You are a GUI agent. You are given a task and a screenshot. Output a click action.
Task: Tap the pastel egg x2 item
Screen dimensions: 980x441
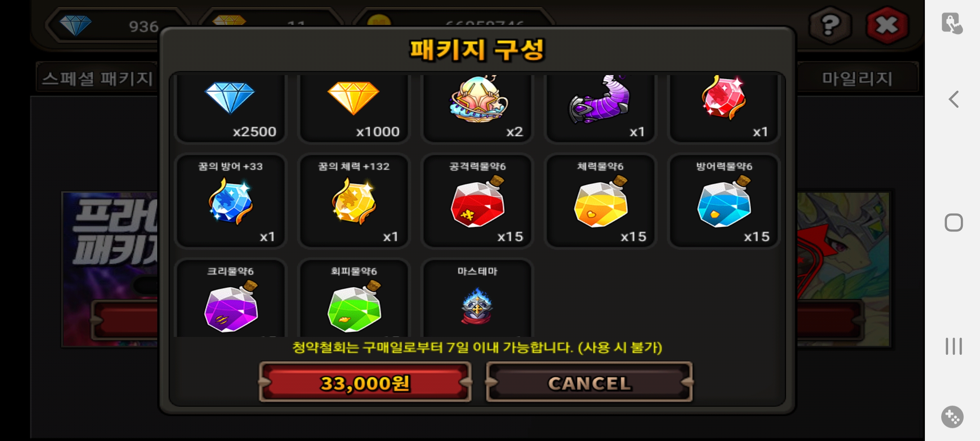coord(477,108)
